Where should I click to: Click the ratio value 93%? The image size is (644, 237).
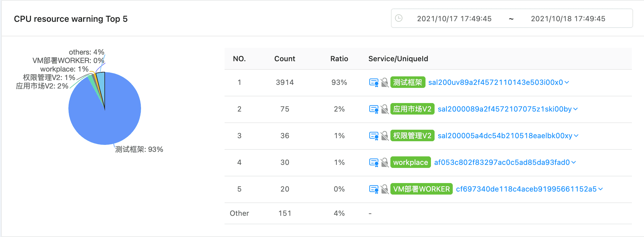(339, 82)
